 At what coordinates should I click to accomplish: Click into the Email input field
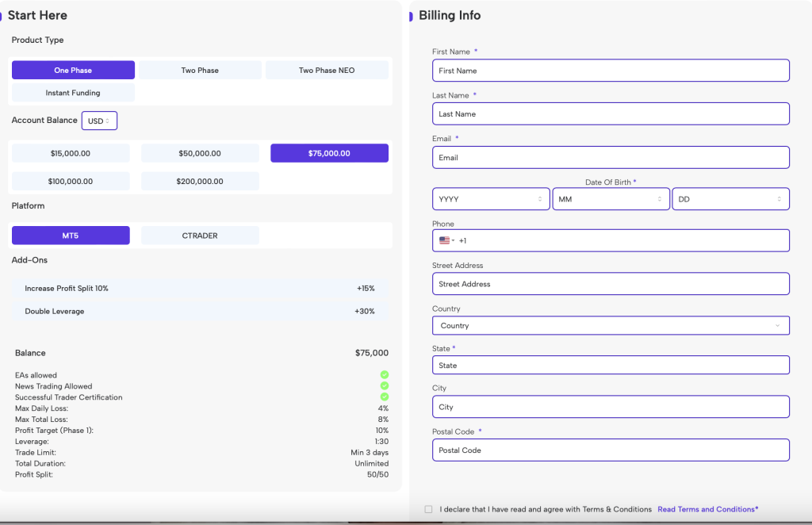pos(611,158)
